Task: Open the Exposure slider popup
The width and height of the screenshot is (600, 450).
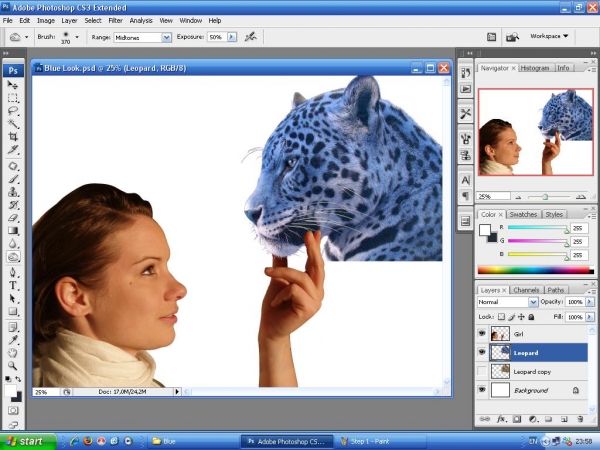Action: (x=232, y=37)
